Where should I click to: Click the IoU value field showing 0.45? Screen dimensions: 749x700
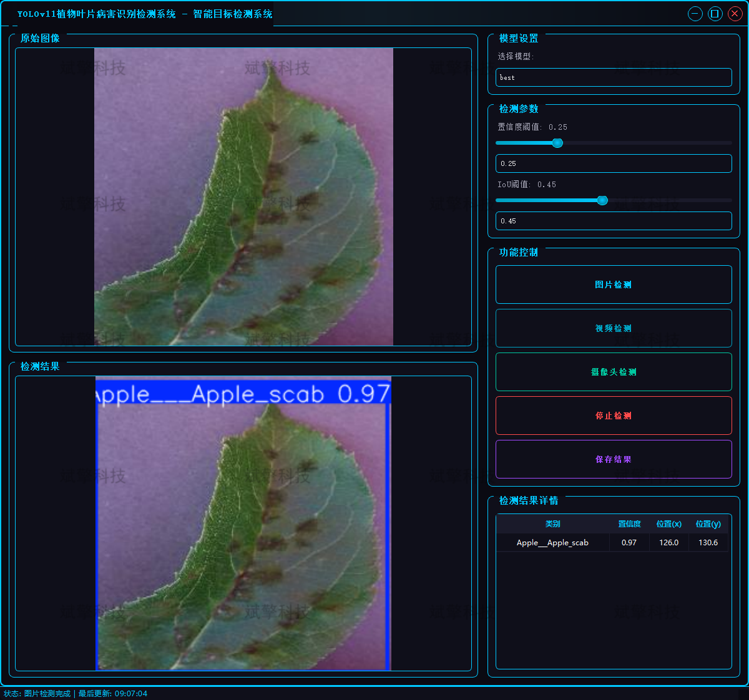point(614,221)
